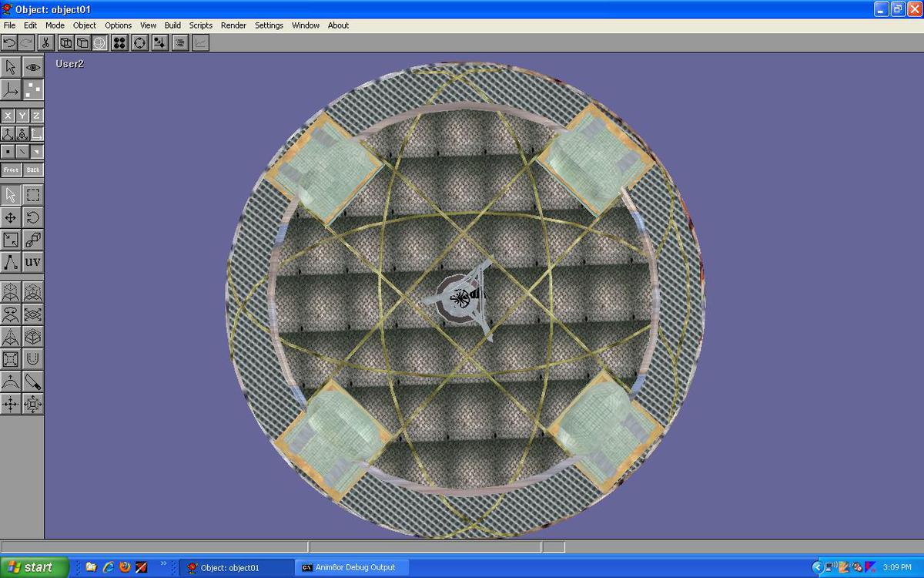Click the three-squares point edit mode icon
924x578 pixels.
(33, 89)
